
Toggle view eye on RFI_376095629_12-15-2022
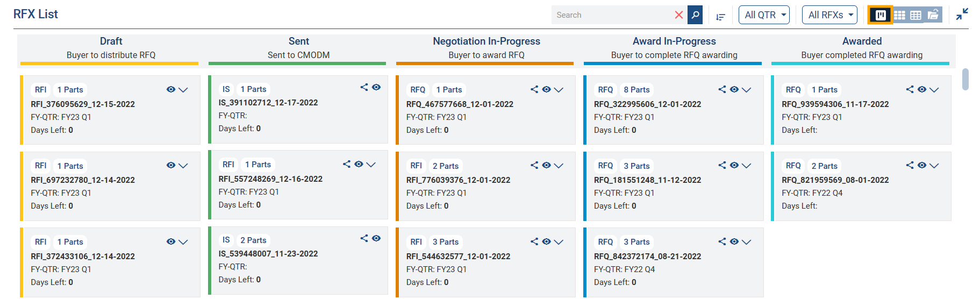[x=171, y=89]
